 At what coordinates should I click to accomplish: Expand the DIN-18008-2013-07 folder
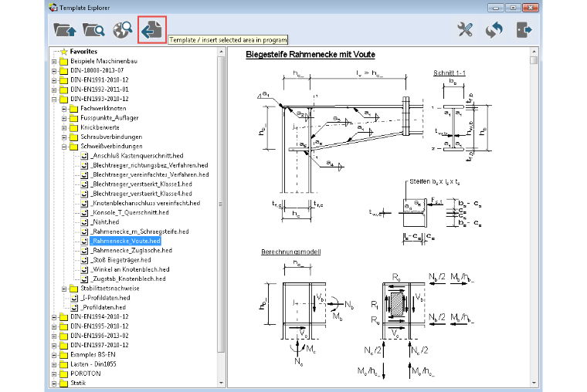(54, 71)
